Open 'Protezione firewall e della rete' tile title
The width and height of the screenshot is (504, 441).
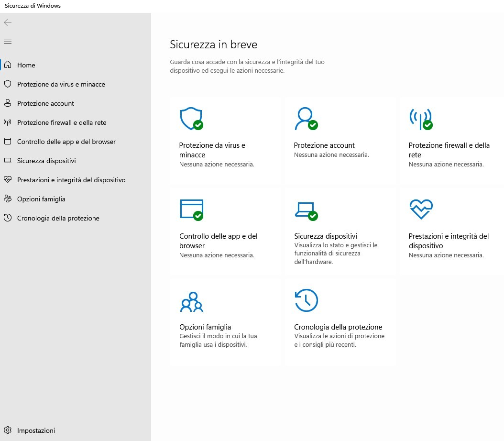pos(449,150)
